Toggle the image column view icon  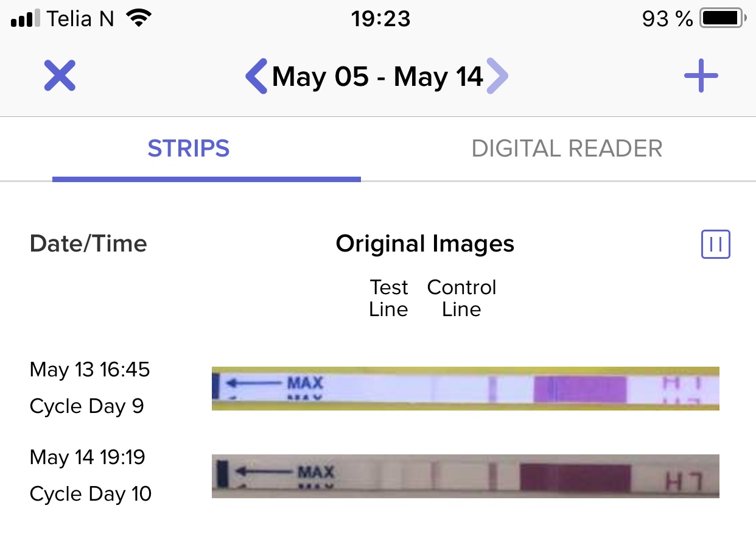click(715, 244)
